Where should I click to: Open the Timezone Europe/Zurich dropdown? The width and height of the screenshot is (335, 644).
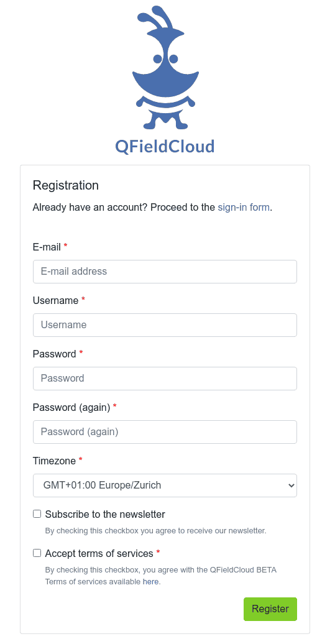click(x=165, y=485)
